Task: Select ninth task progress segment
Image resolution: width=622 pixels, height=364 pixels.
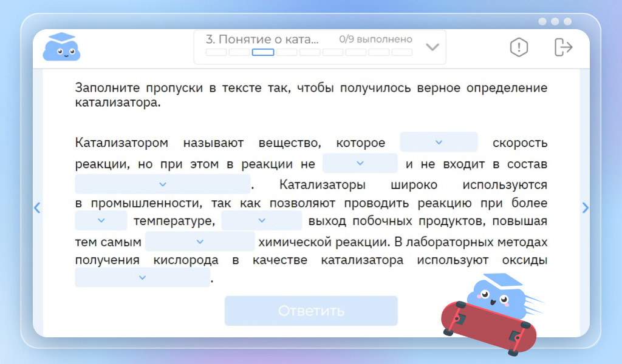Action: tap(402, 52)
